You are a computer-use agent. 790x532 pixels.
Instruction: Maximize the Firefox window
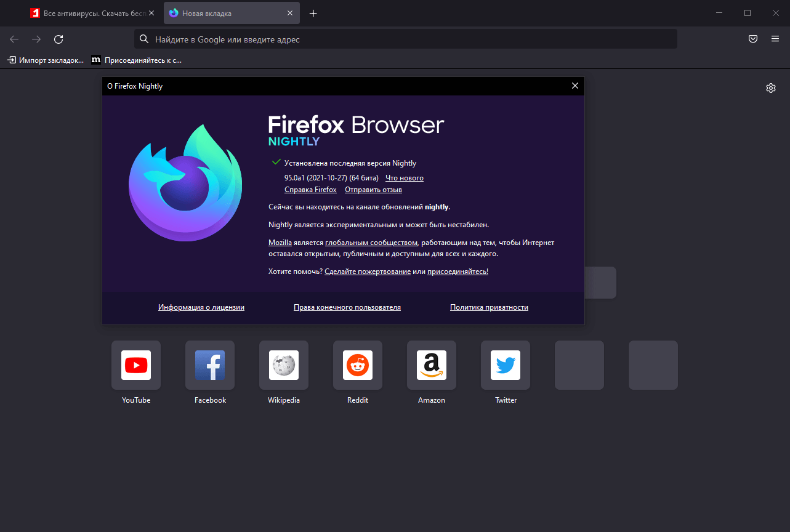click(x=748, y=13)
